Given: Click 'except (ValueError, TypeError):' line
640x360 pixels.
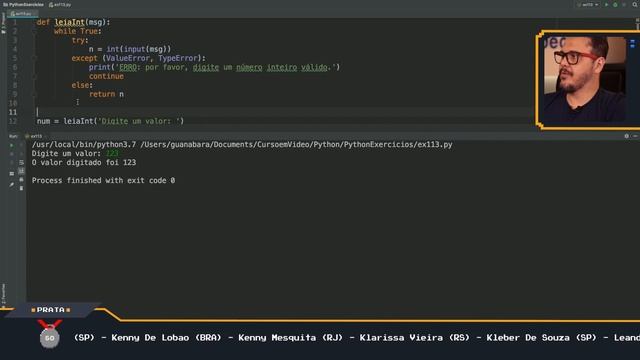Looking at the screenshot, I should tap(138, 58).
